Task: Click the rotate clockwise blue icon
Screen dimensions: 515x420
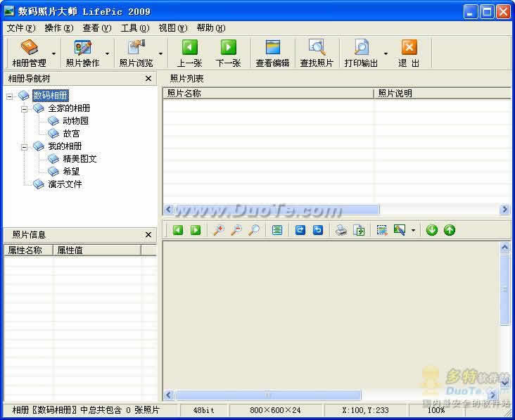Action: point(300,230)
